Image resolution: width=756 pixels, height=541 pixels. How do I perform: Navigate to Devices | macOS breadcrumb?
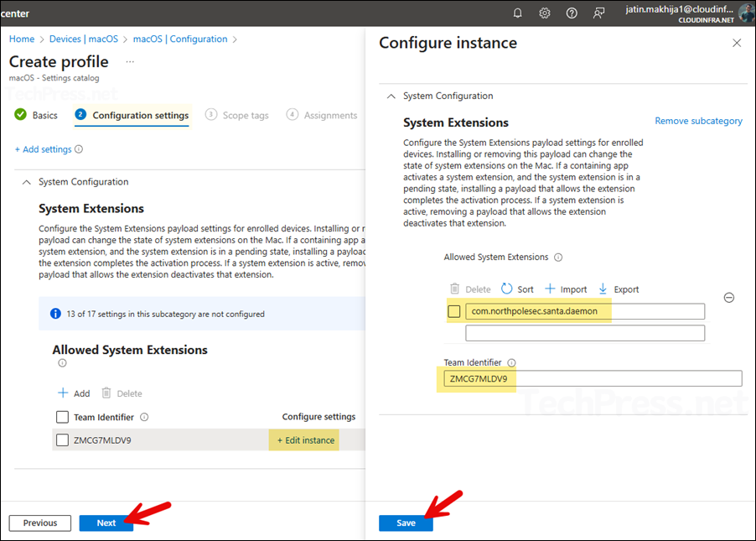coord(84,39)
